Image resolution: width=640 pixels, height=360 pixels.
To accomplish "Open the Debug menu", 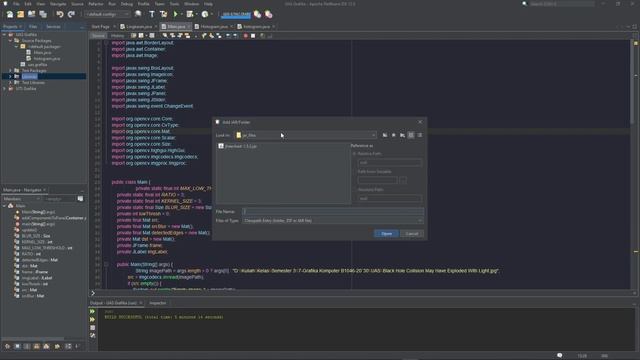I will 127,4.
